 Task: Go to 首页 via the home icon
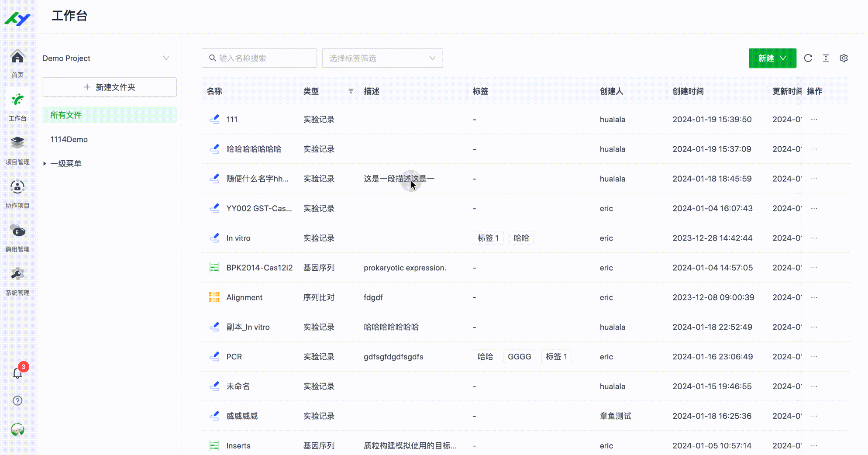coord(17,62)
